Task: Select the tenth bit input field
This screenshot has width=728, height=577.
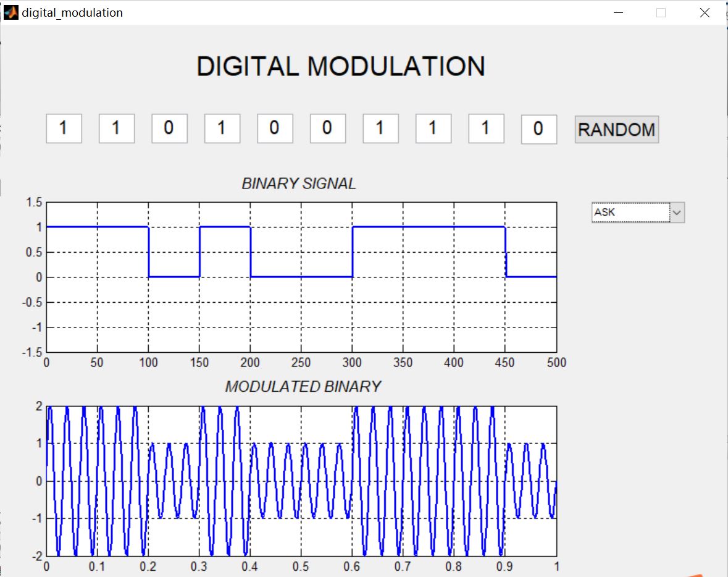Action: click(x=539, y=129)
